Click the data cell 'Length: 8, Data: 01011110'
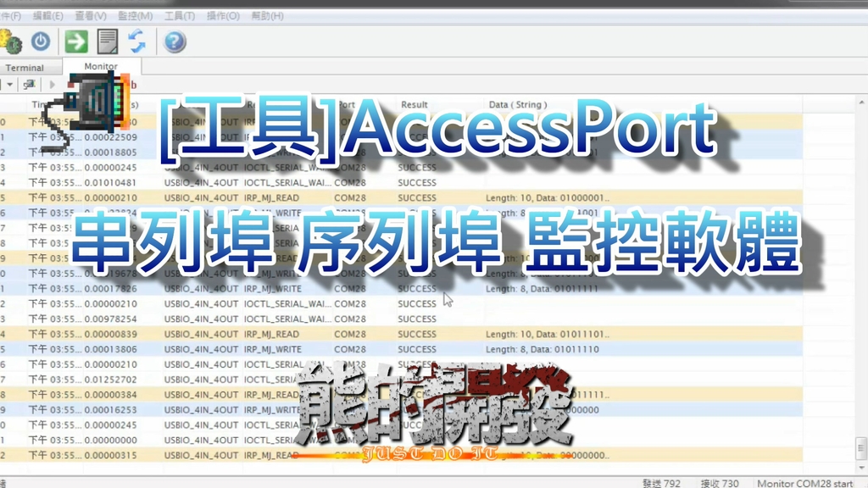Viewport: 868px width, 488px height. [542, 349]
